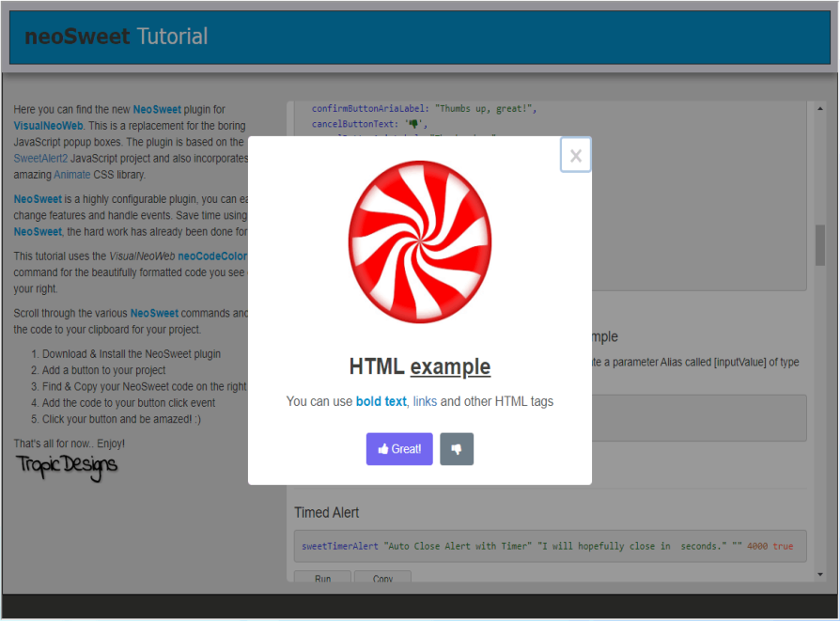Screen dimensions: 840x621
Task: Follow the 'links' hyperlink in popup
Action: (x=425, y=401)
